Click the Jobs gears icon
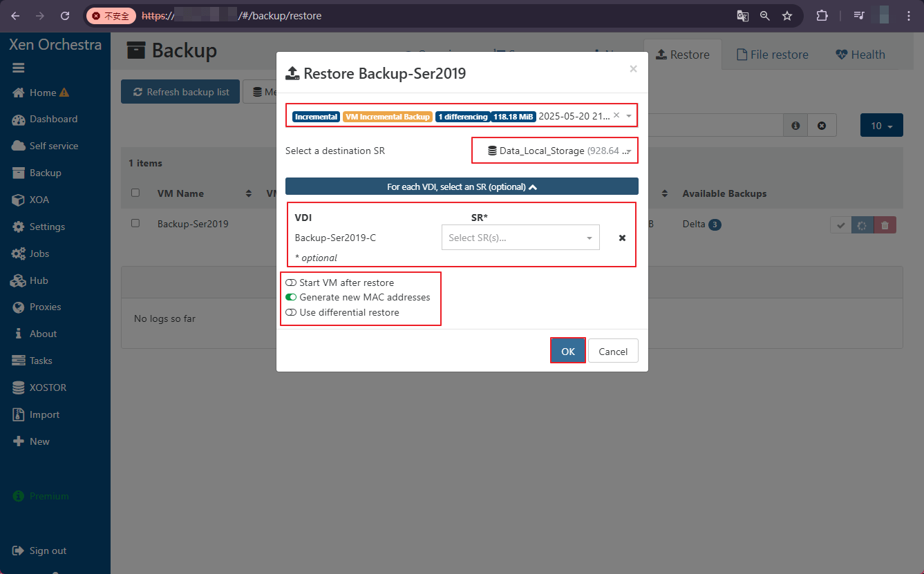The height and width of the screenshot is (574, 924). 19,253
